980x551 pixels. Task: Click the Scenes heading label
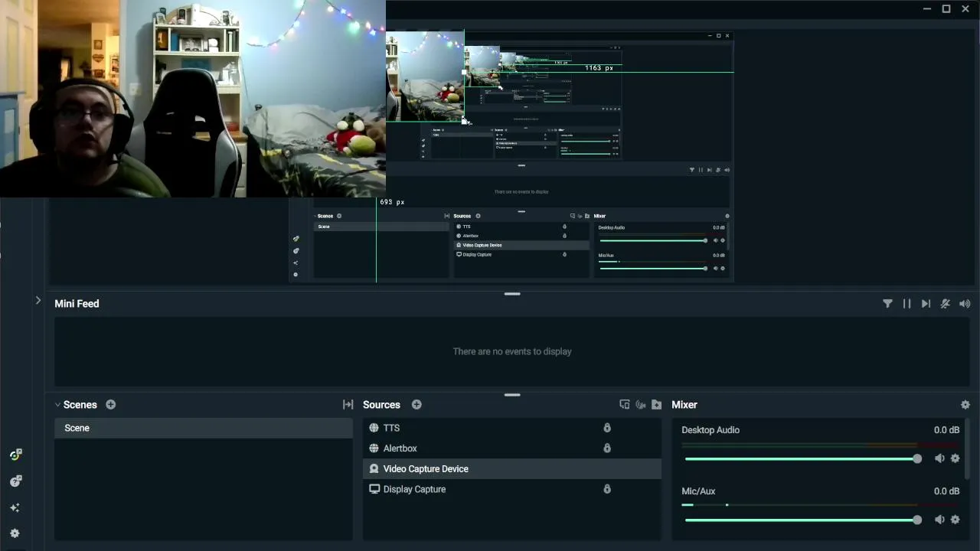point(80,405)
